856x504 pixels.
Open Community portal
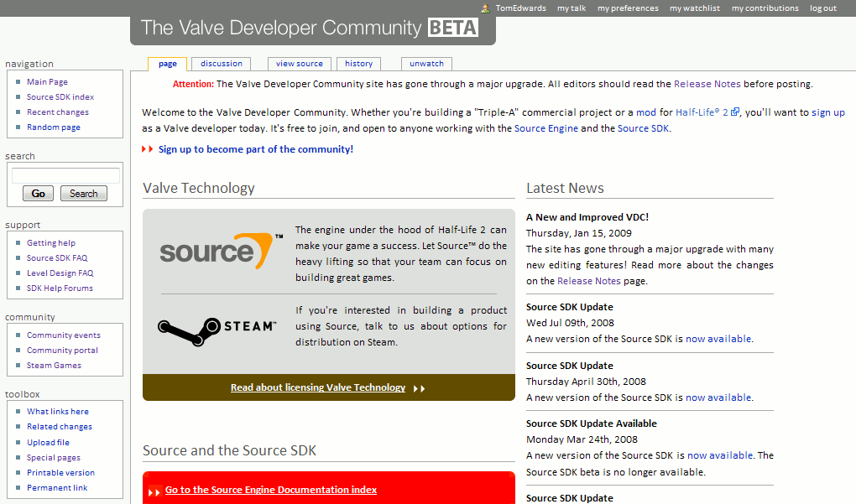pyautogui.click(x=62, y=351)
